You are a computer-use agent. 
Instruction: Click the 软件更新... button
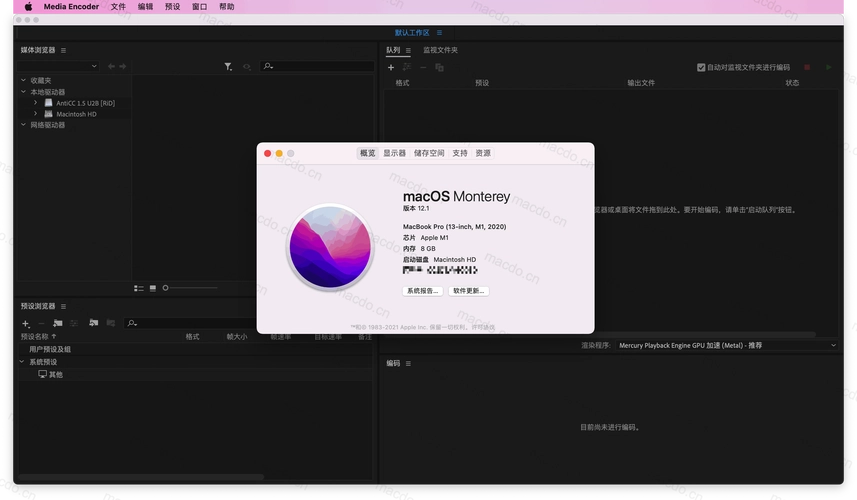pos(468,291)
